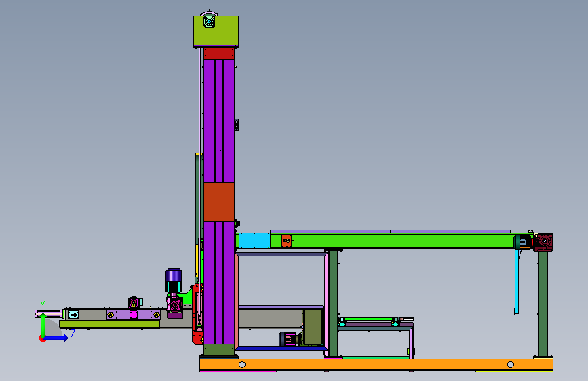Select the orange base beam

coord(376,365)
